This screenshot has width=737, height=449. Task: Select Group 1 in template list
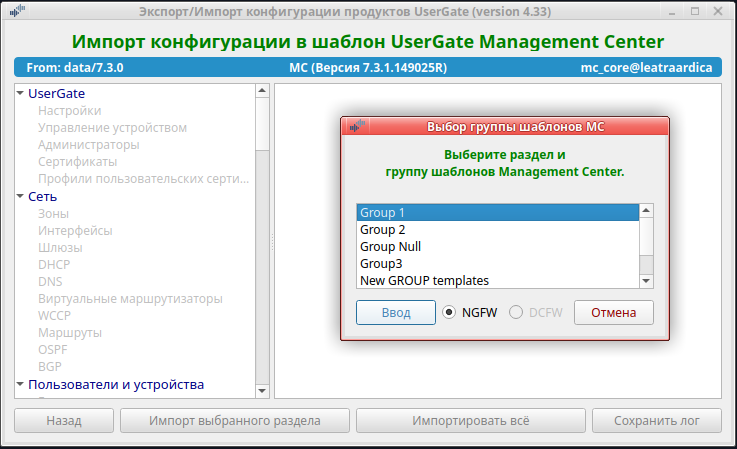pyautogui.click(x=497, y=212)
